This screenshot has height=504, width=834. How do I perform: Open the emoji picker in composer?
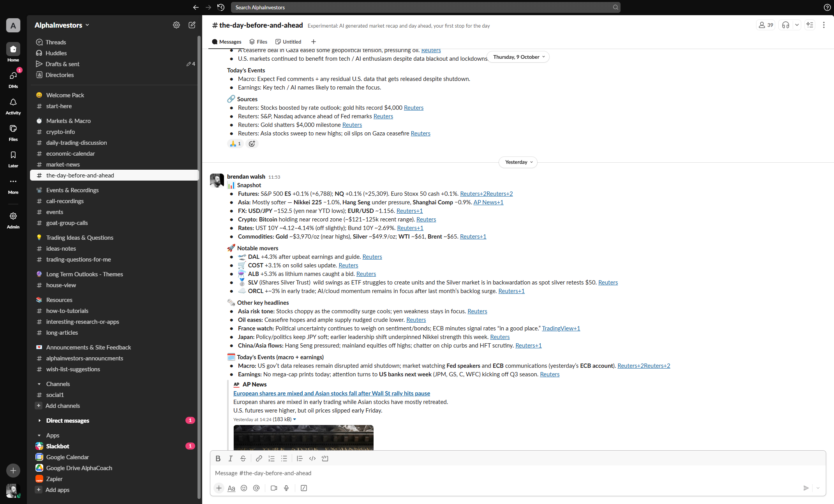(x=244, y=488)
